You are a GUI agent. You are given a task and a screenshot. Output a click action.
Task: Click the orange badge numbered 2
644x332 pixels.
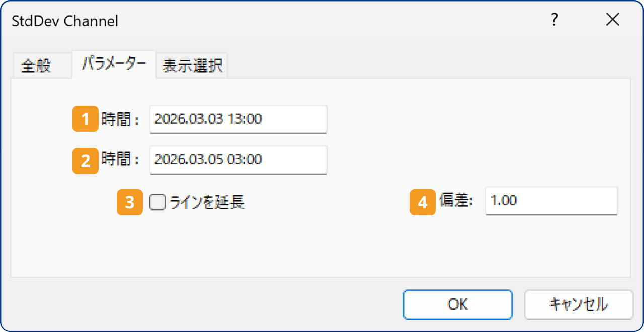(x=85, y=161)
